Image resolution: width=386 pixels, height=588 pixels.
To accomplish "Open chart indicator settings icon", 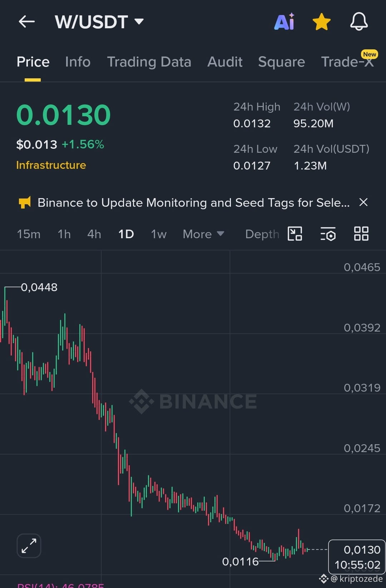I will [x=328, y=234].
